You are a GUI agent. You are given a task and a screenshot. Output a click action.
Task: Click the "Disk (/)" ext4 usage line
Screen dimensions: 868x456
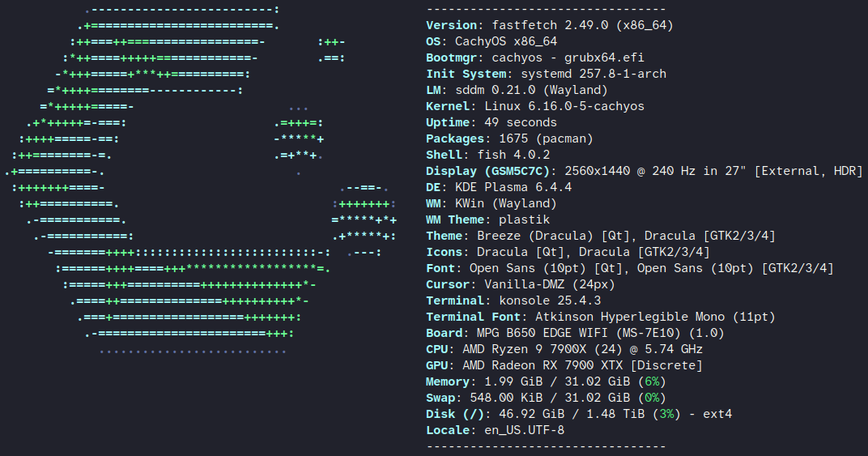579,414
